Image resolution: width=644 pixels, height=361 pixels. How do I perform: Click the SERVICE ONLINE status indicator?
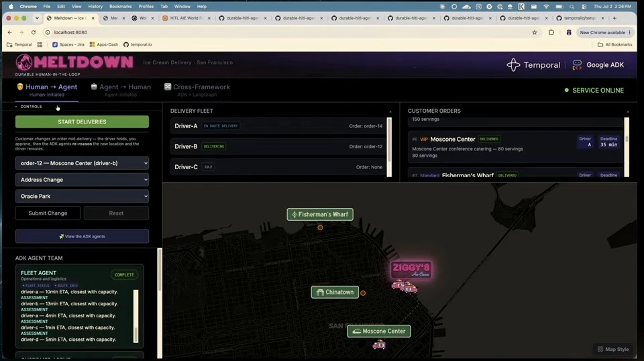[594, 91]
